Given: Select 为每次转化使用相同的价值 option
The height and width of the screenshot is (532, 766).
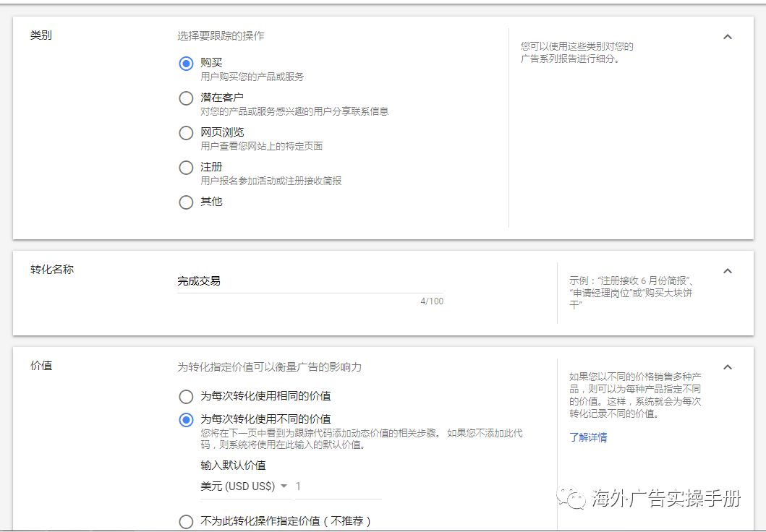Looking at the screenshot, I should [x=186, y=397].
